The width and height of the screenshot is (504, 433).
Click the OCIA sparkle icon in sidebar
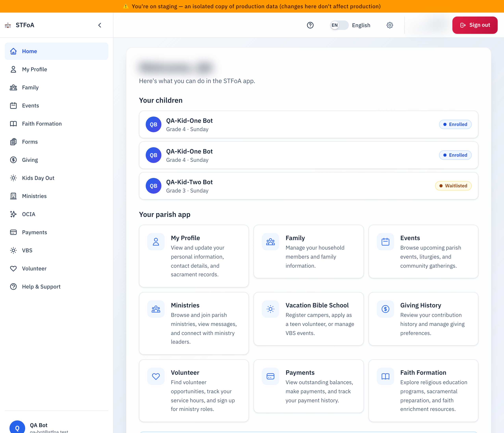click(x=13, y=214)
